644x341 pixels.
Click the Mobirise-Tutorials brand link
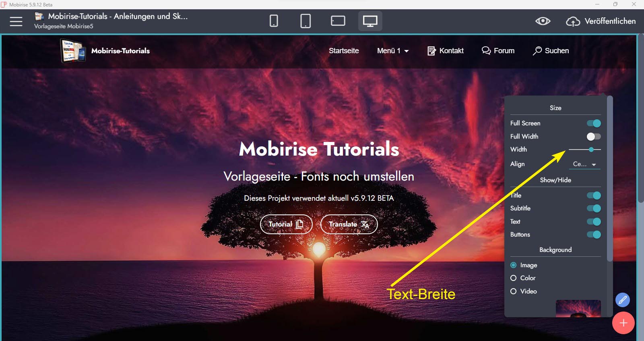120,51
